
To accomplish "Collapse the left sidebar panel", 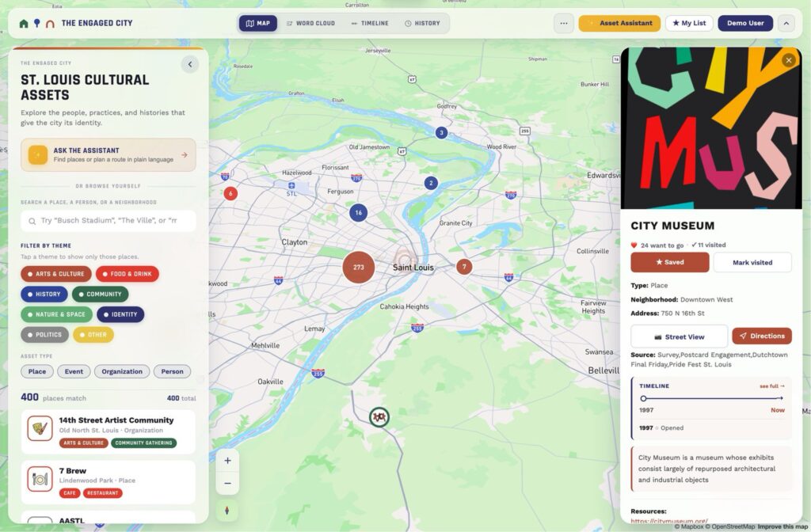I will 190,64.
